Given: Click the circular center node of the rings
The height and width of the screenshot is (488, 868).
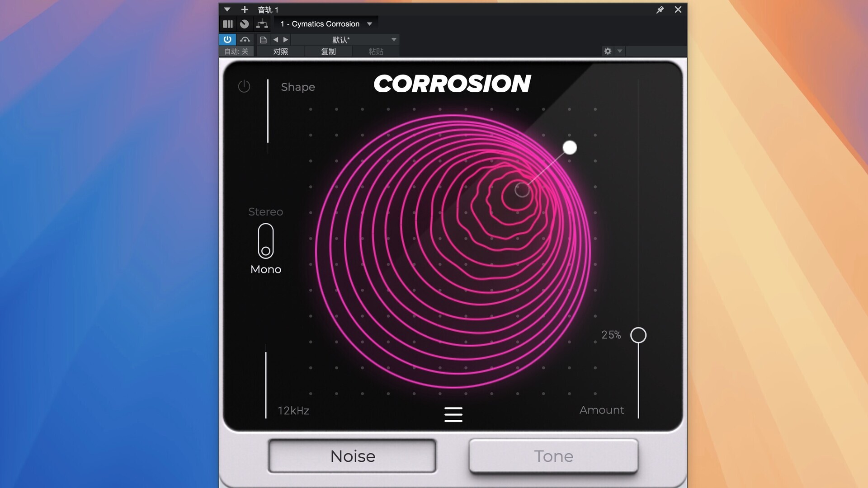Looking at the screenshot, I should coord(522,190).
